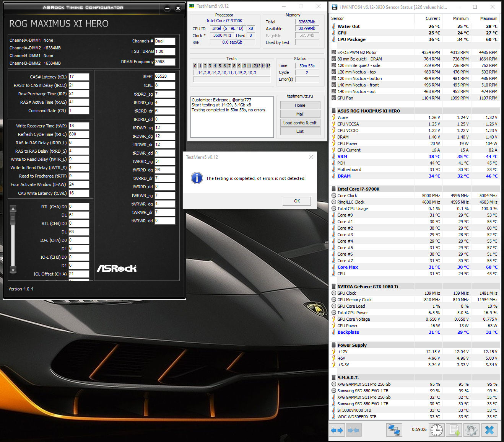Click the Channels # field showing Dual
Image resolution: width=504 pixels, height=442 pixels.
165,41
